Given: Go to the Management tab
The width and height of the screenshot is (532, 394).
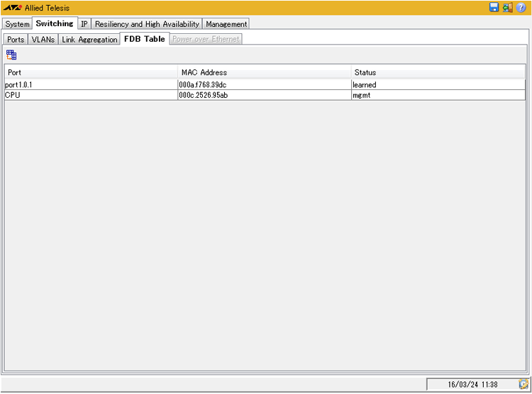Looking at the screenshot, I should click(x=226, y=24).
